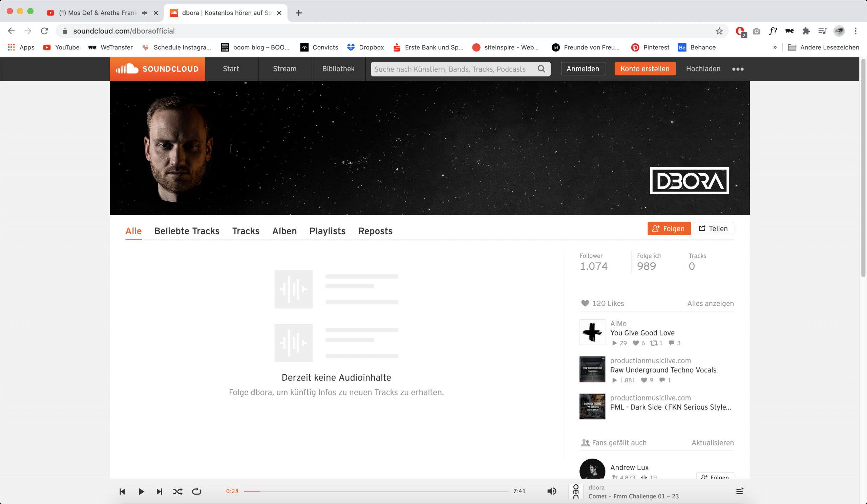Screen dimensions: 867x504
Task: Open Andere Lesezeichen bookmarks folder
Action: click(823, 47)
